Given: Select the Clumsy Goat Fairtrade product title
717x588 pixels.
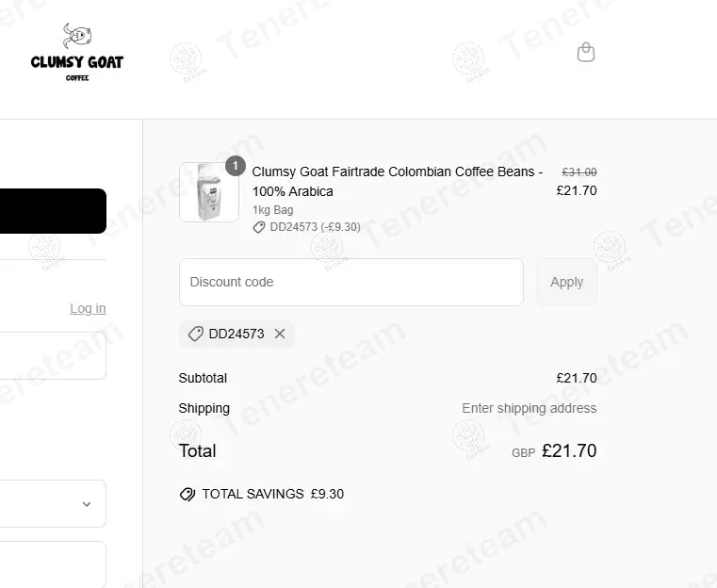Looking at the screenshot, I should [x=398, y=182].
